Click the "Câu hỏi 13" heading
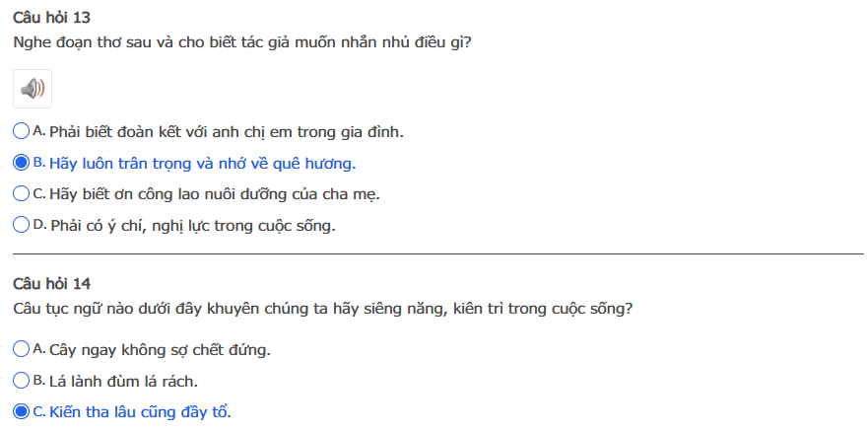Viewport: 868px width, 432px height. coord(52,18)
